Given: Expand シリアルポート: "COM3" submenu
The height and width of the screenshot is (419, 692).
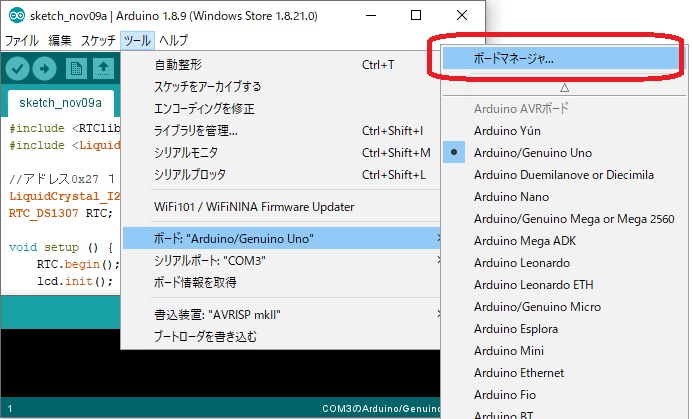Looking at the screenshot, I should pyautogui.click(x=281, y=260).
